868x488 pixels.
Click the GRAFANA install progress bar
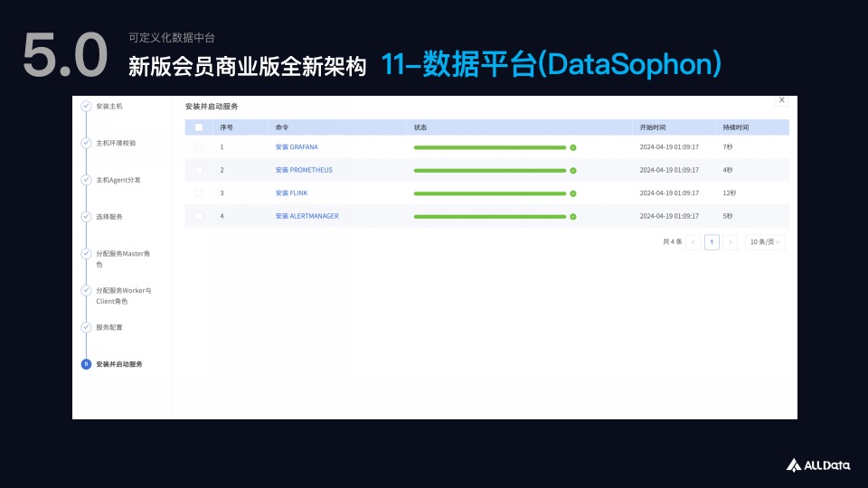click(x=490, y=147)
